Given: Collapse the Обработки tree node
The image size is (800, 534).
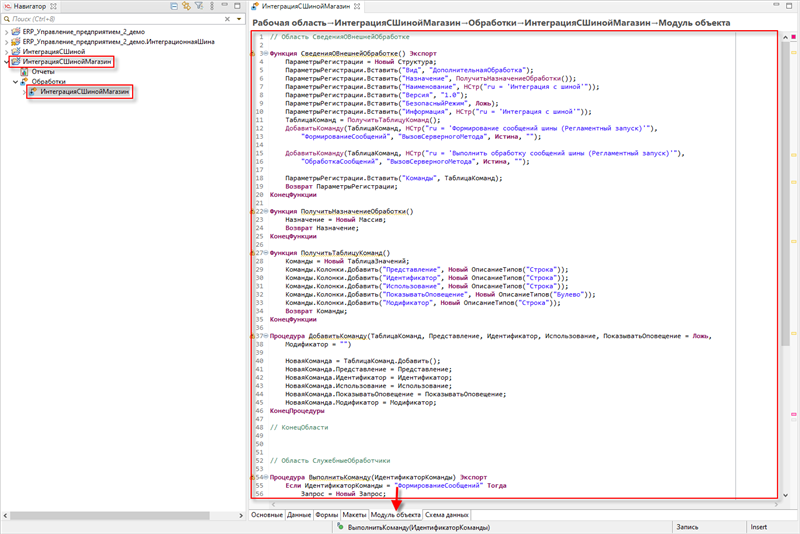Looking at the screenshot, I should (15, 82).
